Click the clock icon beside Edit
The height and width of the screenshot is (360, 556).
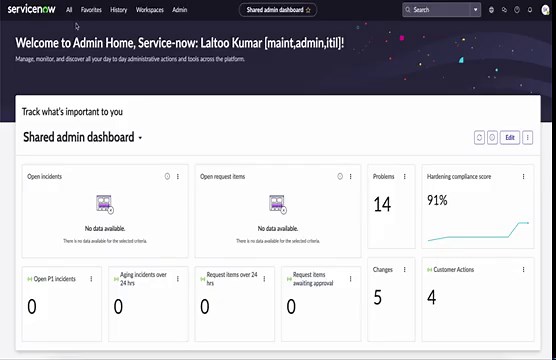[492, 138]
